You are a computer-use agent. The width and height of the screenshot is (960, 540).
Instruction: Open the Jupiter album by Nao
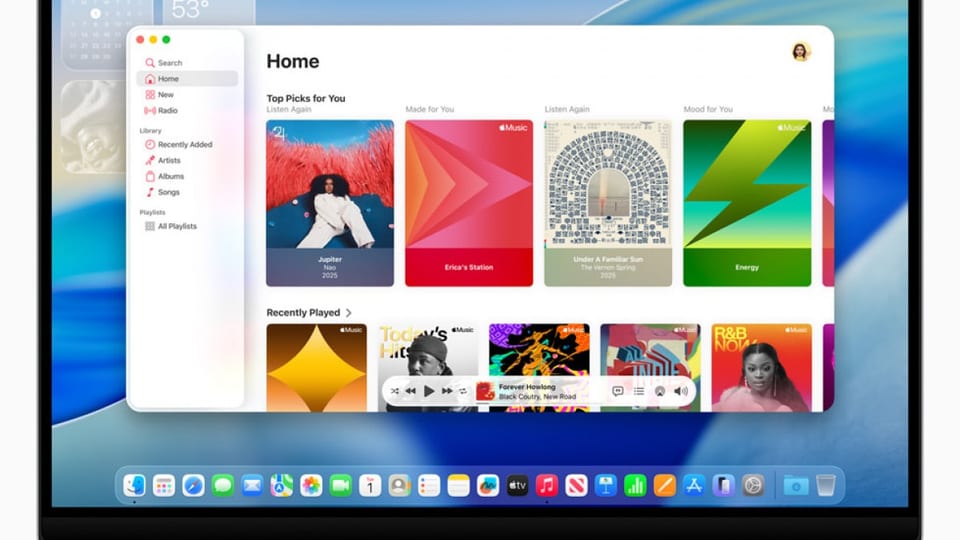(330, 203)
